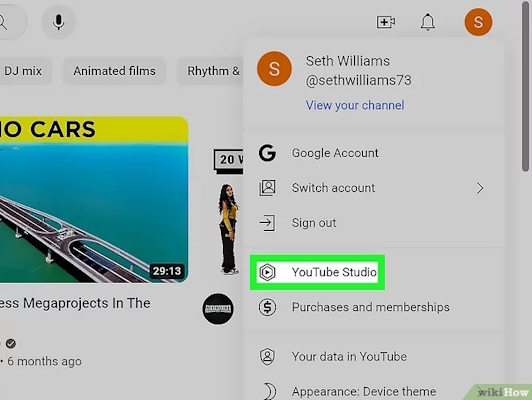The width and height of the screenshot is (532, 400).
Task: Click the orange S account avatar in header
Action: pyautogui.click(x=478, y=22)
